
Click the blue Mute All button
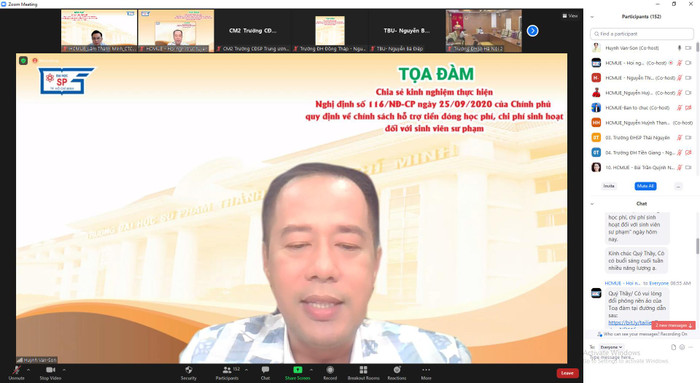coord(646,186)
